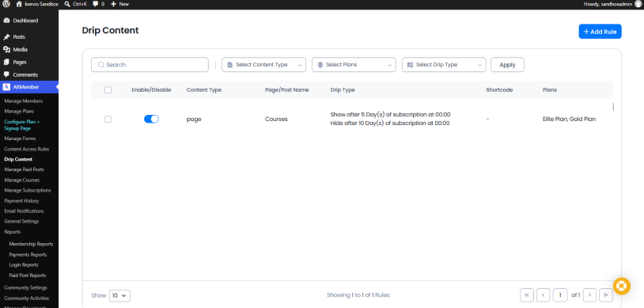Open the Select Plans dropdown
The image size is (644, 308).
[354, 65]
